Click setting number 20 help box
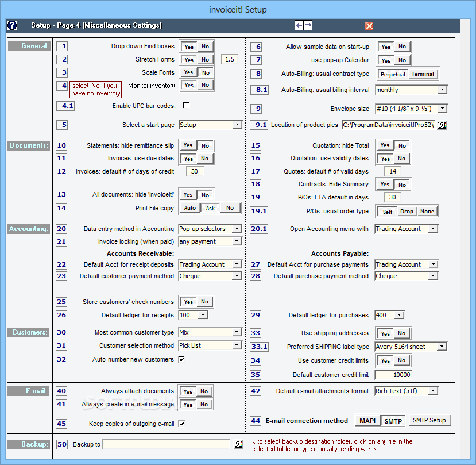 [61, 229]
